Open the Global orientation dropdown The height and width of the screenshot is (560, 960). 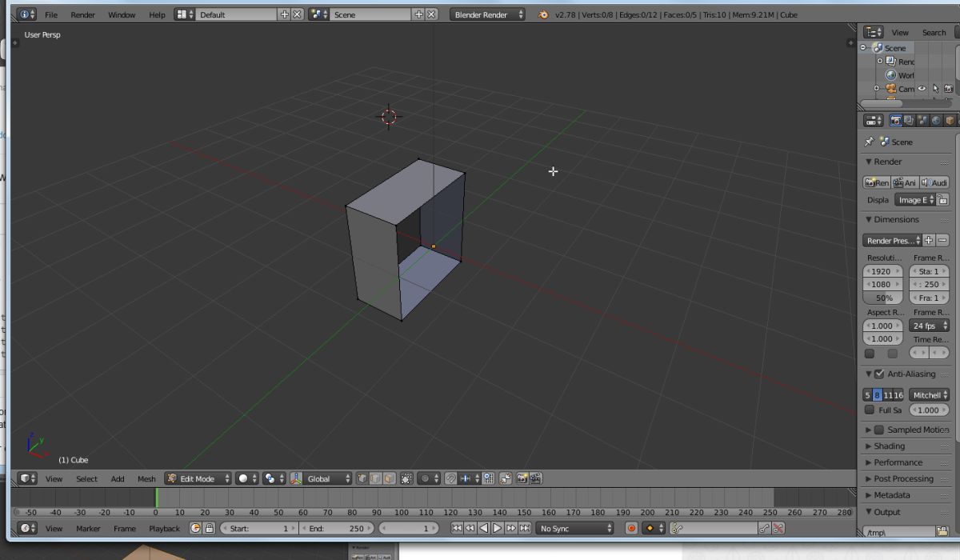point(326,478)
